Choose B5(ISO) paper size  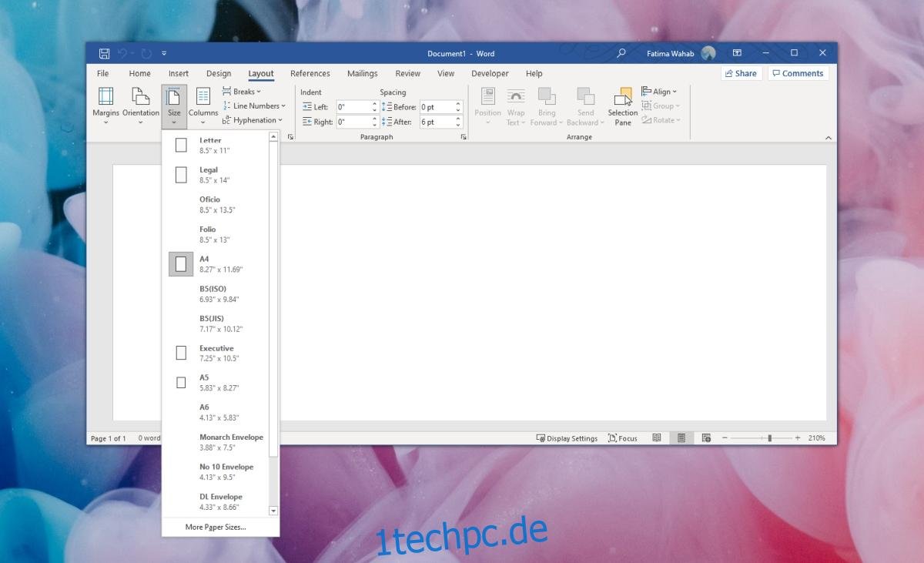click(x=215, y=293)
